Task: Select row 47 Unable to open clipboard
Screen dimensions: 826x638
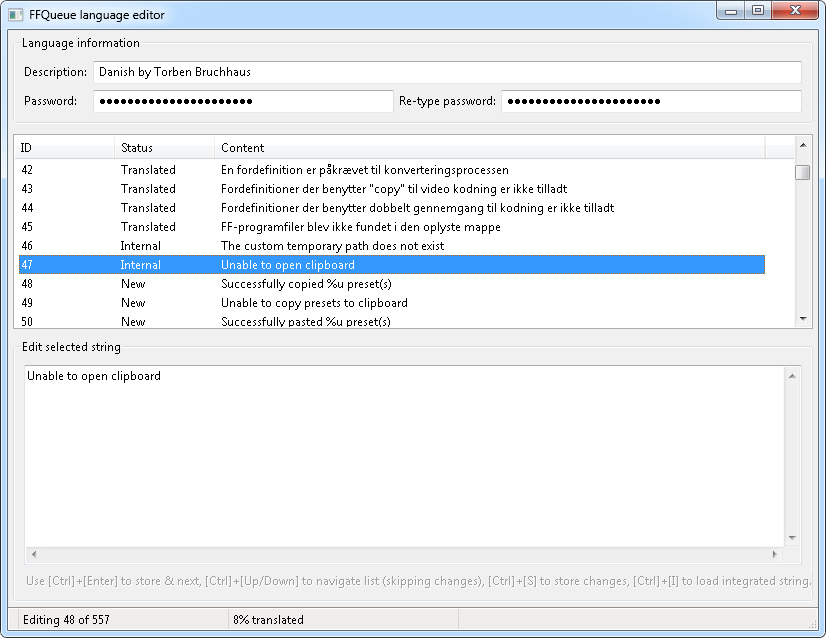Action: pos(391,264)
